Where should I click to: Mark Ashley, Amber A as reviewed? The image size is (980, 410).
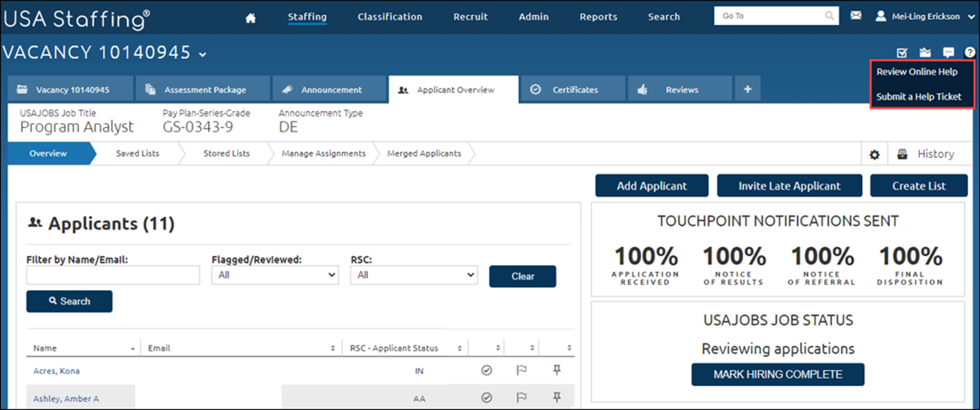[487, 398]
